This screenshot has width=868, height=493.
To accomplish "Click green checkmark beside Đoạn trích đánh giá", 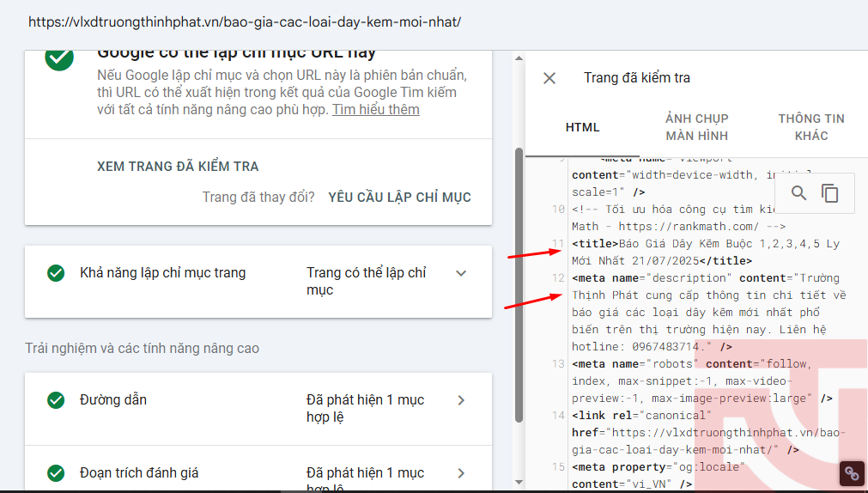I will [56, 473].
